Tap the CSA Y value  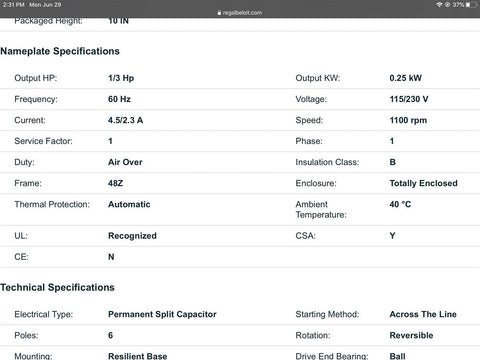[392, 236]
